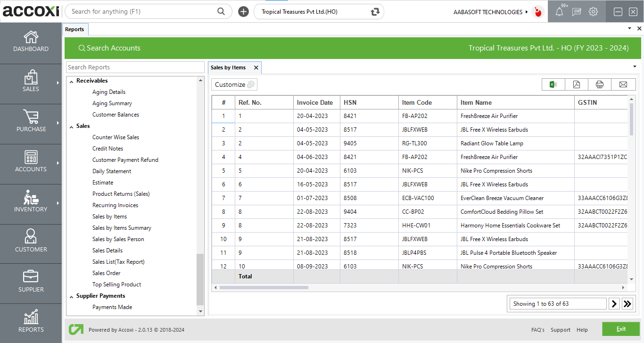Open the notifications bell
The width and height of the screenshot is (644, 343).
click(559, 12)
